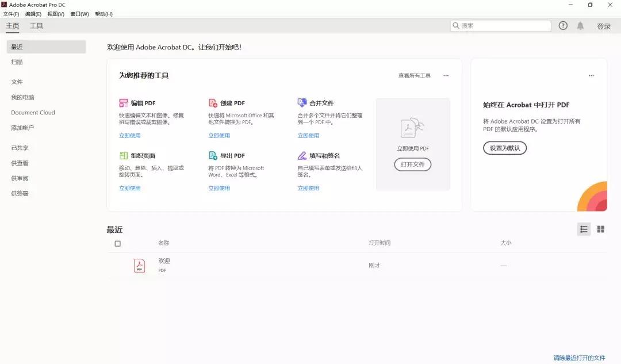621x364 pixels.
Task: Open help via the question mark icon
Action: click(563, 26)
